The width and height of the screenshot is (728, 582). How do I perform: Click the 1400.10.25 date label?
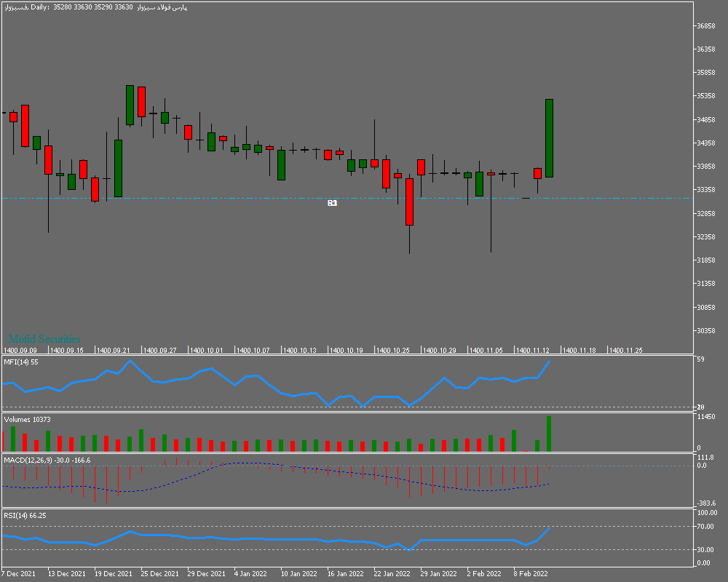pyautogui.click(x=393, y=351)
